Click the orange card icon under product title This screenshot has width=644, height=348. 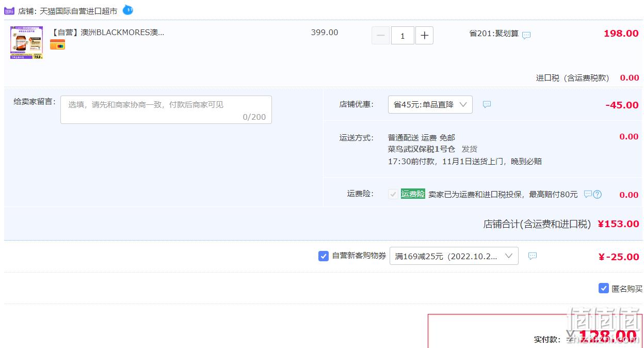point(57,45)
